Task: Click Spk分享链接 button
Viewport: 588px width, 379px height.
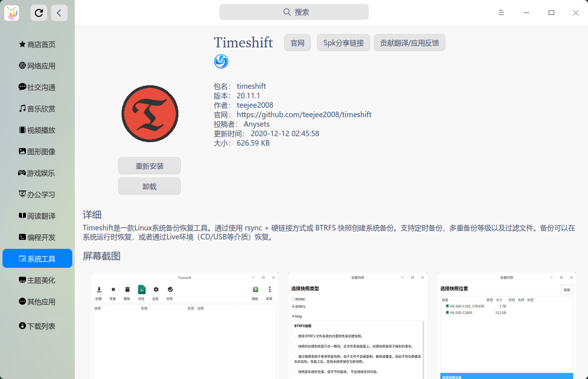Action: click(x=343, y=43)
